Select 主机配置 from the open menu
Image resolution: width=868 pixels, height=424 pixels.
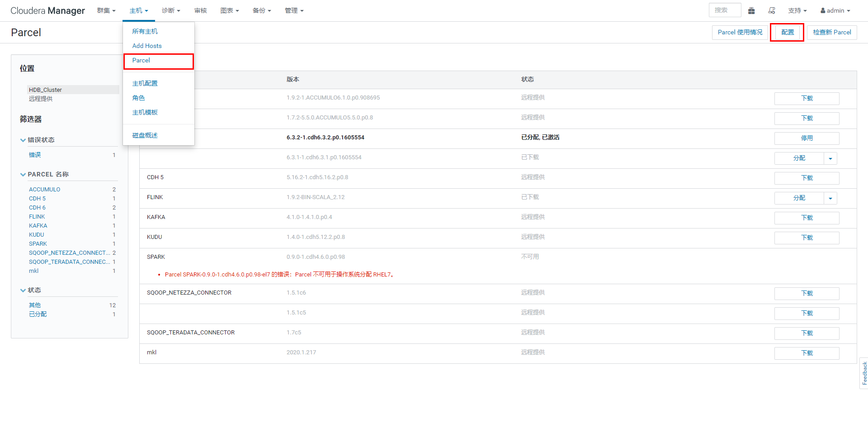click(145, 83)
